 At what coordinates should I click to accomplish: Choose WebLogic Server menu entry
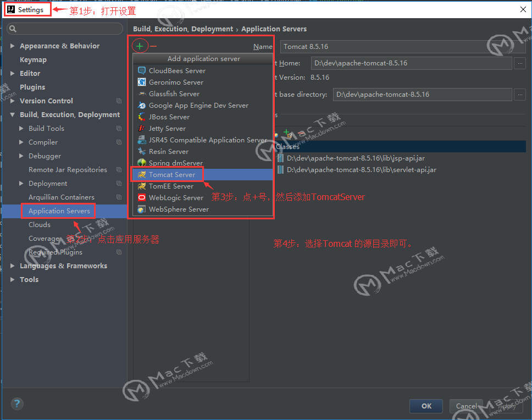coord(203,198)
